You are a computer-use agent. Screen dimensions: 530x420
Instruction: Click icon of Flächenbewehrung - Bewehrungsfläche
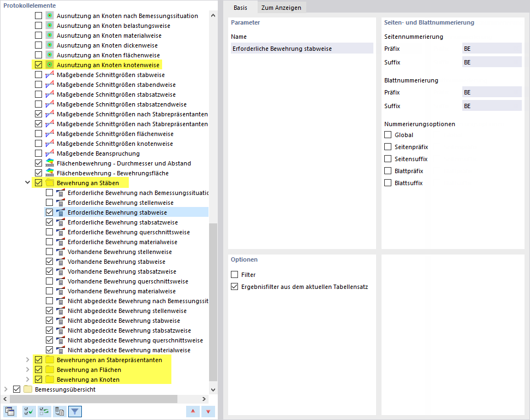(x=50, y=173)
